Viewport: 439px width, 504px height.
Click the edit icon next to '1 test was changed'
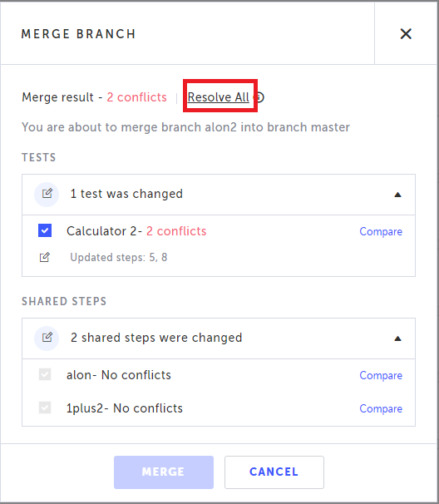[x=47, y=194]
